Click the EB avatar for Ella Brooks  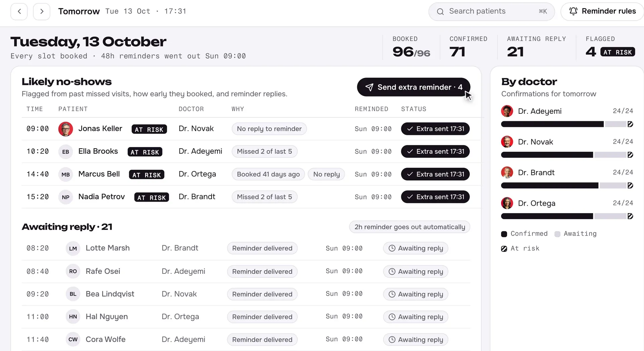point(66,152)
